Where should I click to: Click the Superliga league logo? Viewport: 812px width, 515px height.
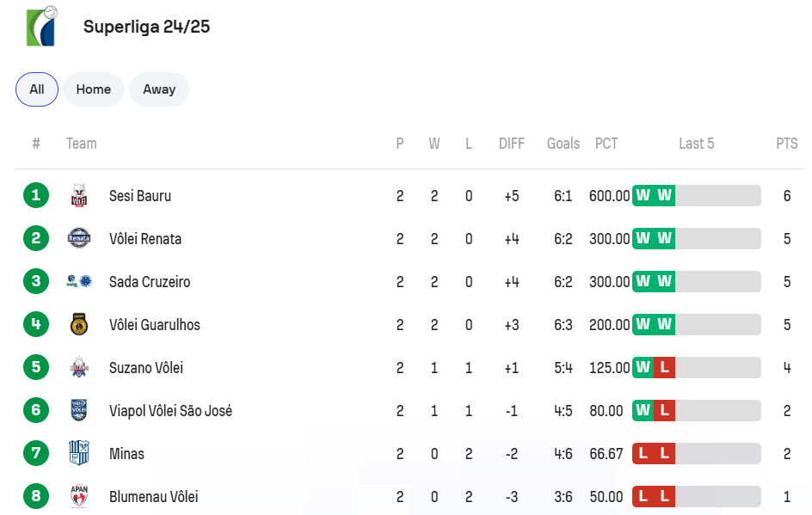pos(41,26)
